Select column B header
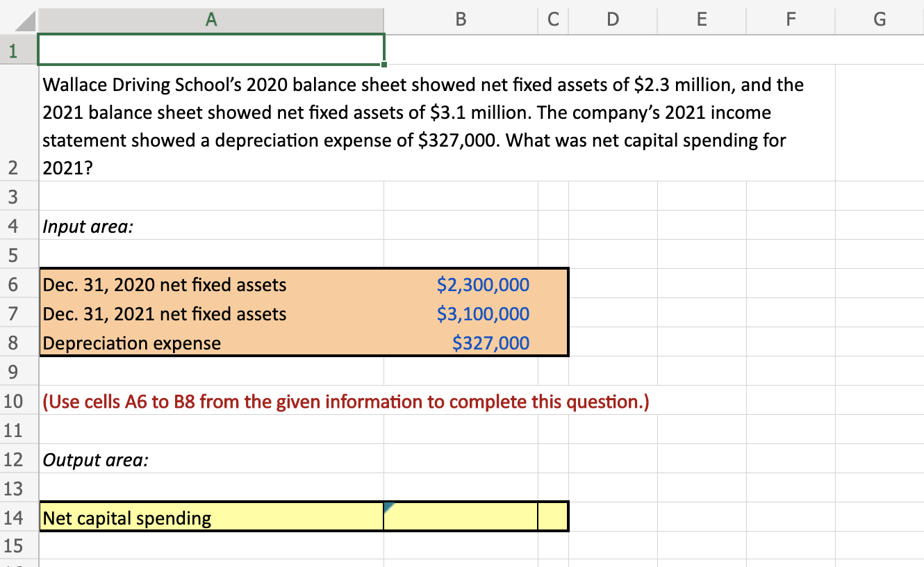 (461, 19)
